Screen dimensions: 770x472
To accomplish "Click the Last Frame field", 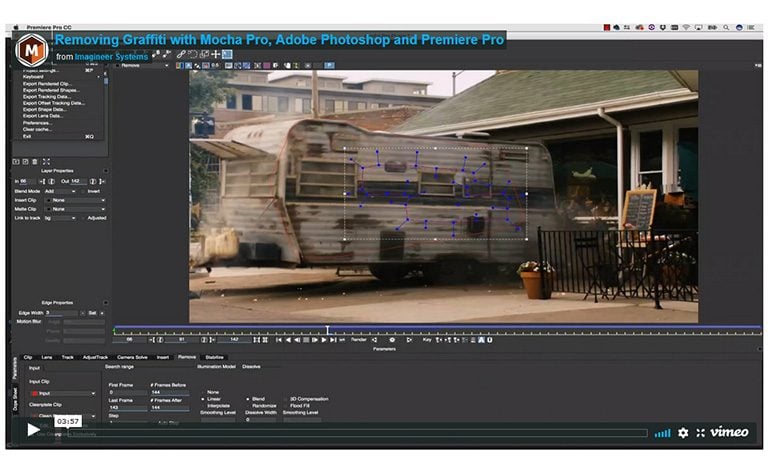I will coord(127,407).
